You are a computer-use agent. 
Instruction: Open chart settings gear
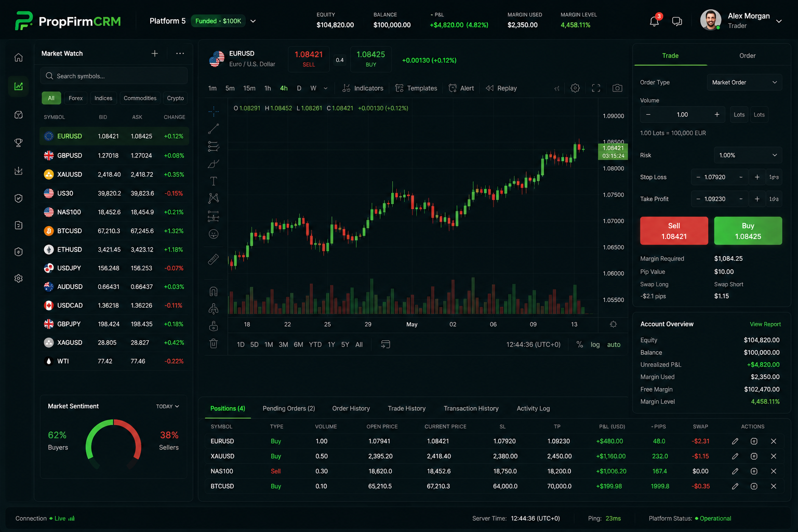pos(575,88)
